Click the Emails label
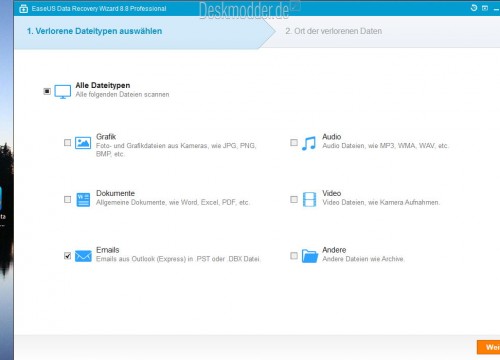The width and height of the screenshot is (500, 360). click(108, 250)
